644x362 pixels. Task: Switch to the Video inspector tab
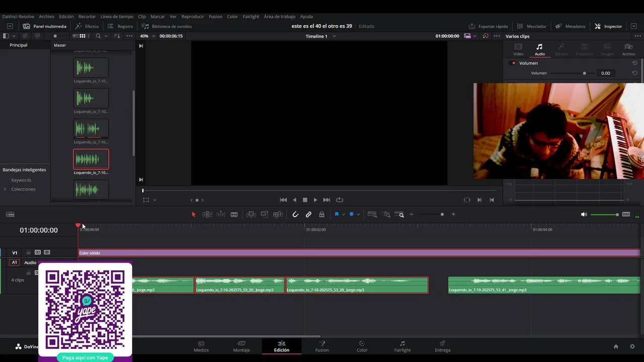(x=518, y=50)
